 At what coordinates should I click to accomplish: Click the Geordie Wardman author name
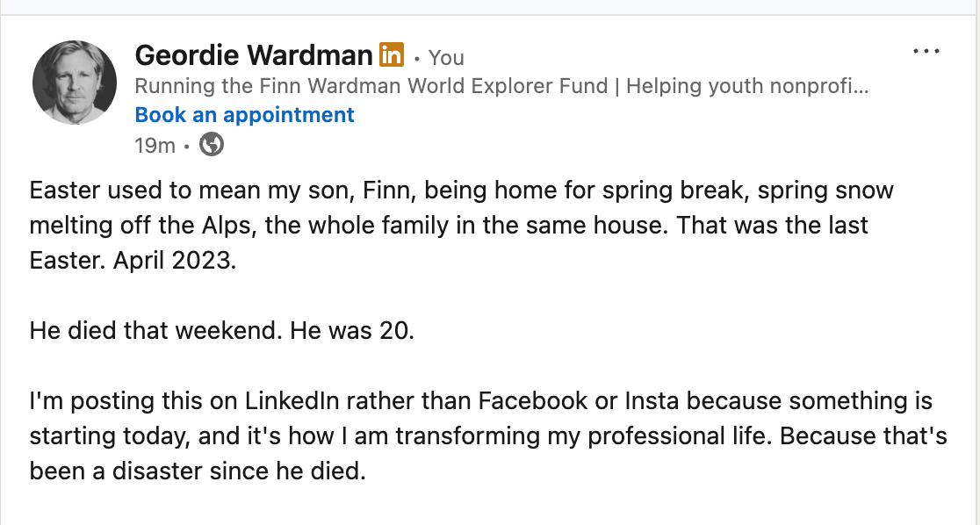point(254,56)
